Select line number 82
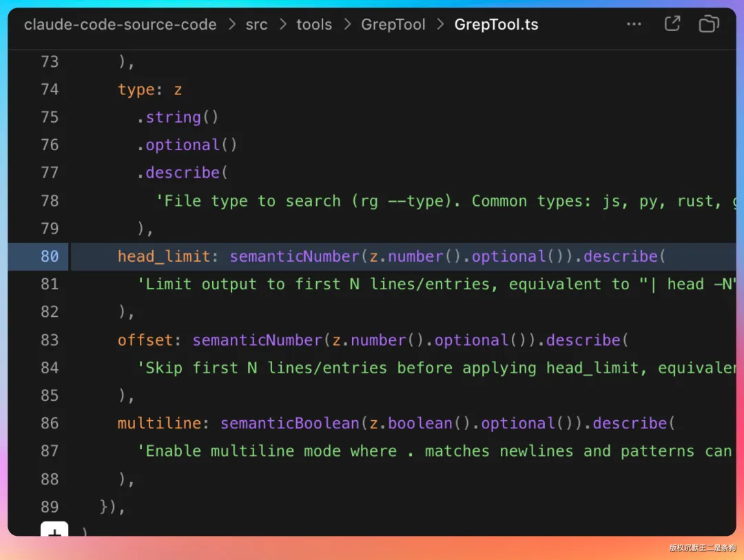 50,312
